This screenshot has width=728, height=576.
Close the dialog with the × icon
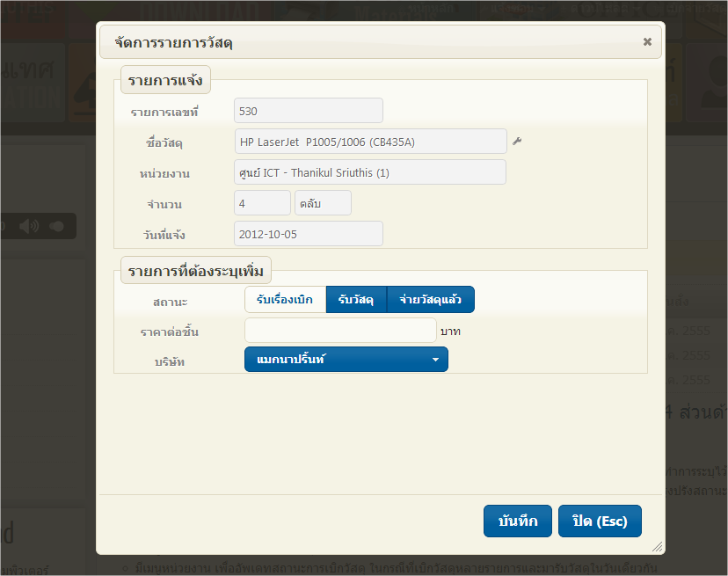tap(647, 41)
